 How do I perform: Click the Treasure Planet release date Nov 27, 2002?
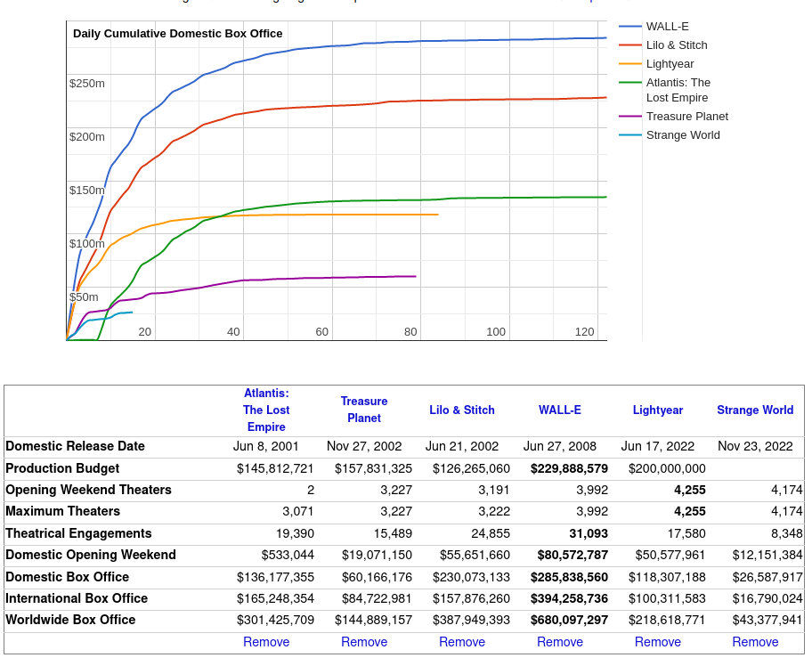[364, 446]
